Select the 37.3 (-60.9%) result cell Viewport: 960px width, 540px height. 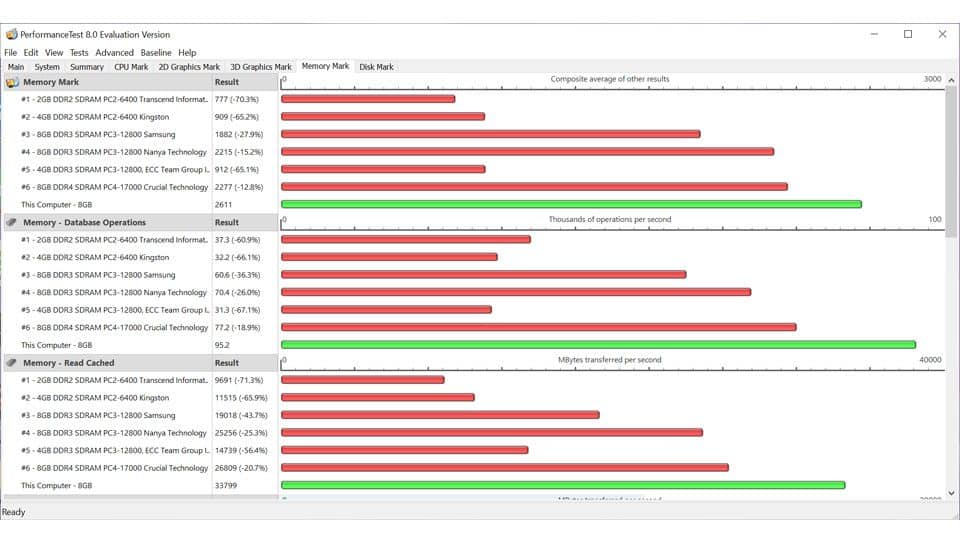pyautogui.click(x=238, y=240)
